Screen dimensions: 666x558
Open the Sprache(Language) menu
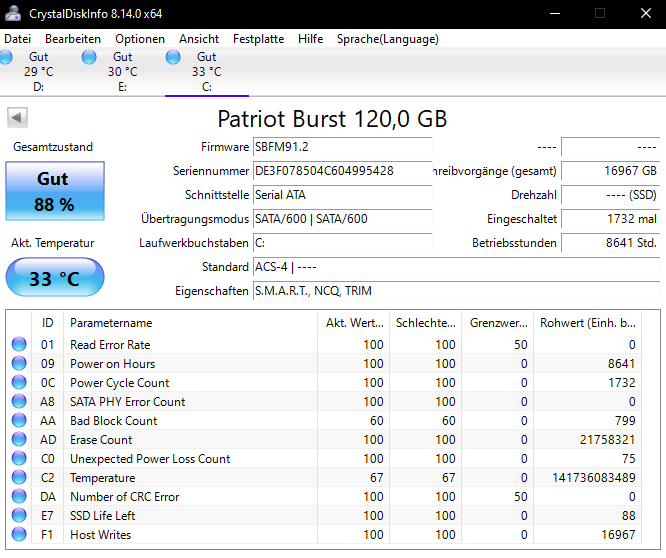pyautogui.click(x=388, y=39)
